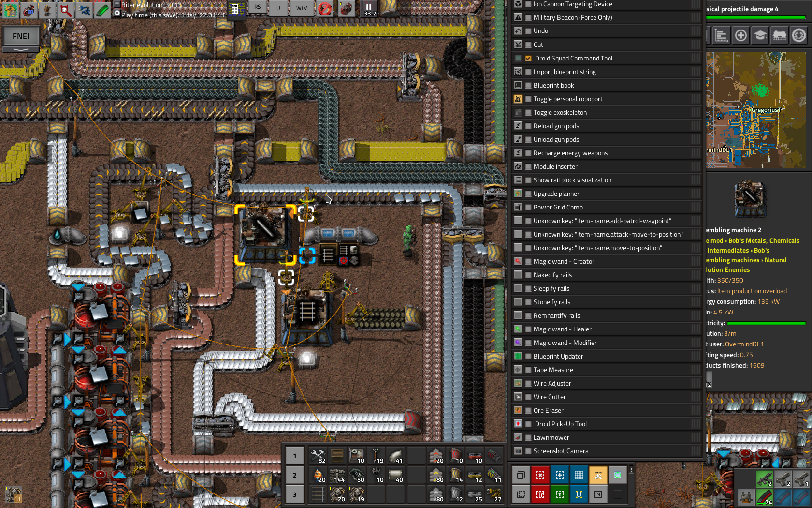Screen dimensions: 812x508
Task: Click the blue grid shortcut button
Action: [579, 475]
